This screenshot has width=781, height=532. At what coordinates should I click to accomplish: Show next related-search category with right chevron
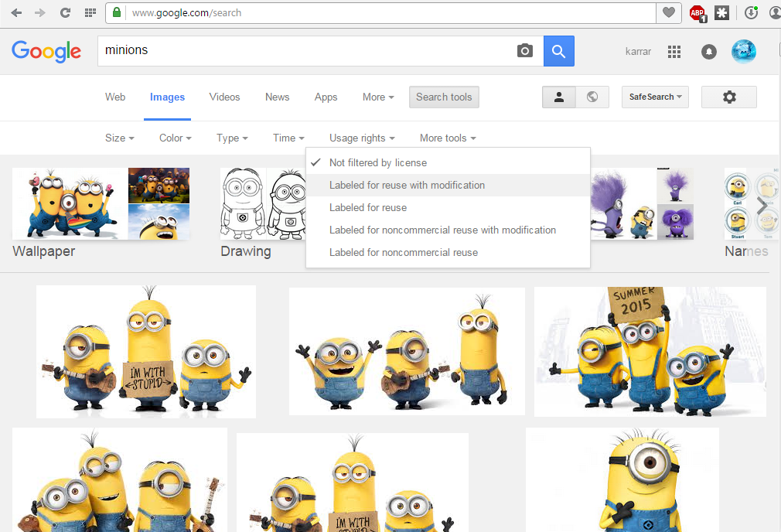click(x=762, y=205)
